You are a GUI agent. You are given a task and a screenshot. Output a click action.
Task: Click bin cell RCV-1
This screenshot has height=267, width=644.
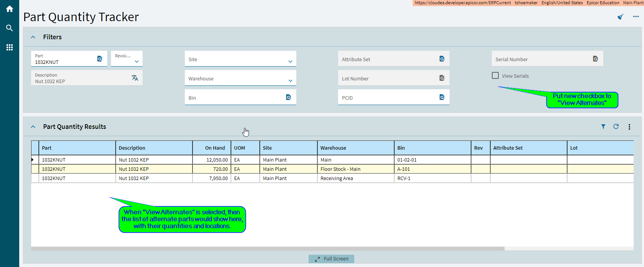point(433,178)
